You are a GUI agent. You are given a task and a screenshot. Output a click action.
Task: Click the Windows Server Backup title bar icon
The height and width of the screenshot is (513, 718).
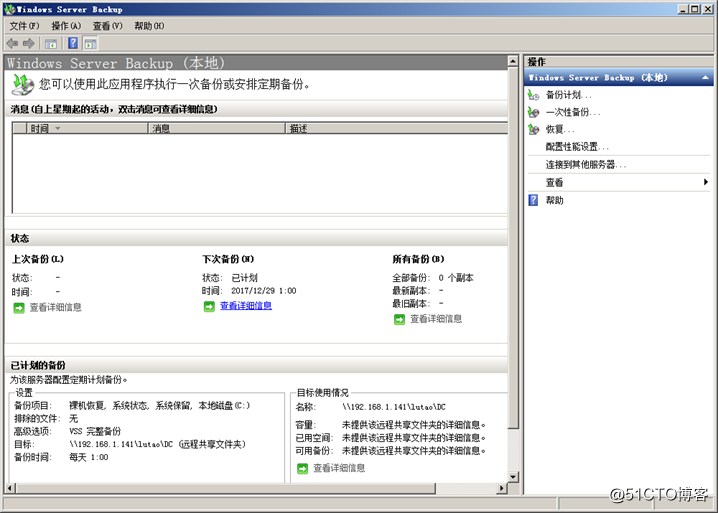point(9,9)
